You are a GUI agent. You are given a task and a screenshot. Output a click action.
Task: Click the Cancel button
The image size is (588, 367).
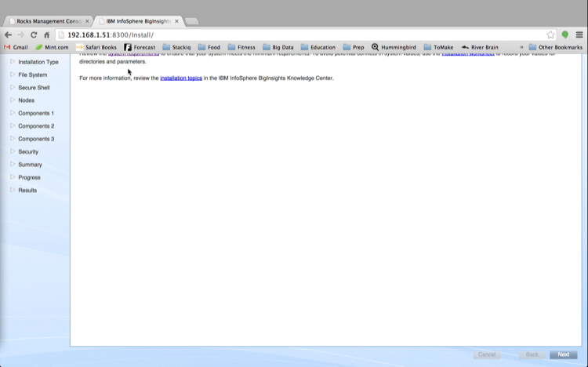click(487, 354)
